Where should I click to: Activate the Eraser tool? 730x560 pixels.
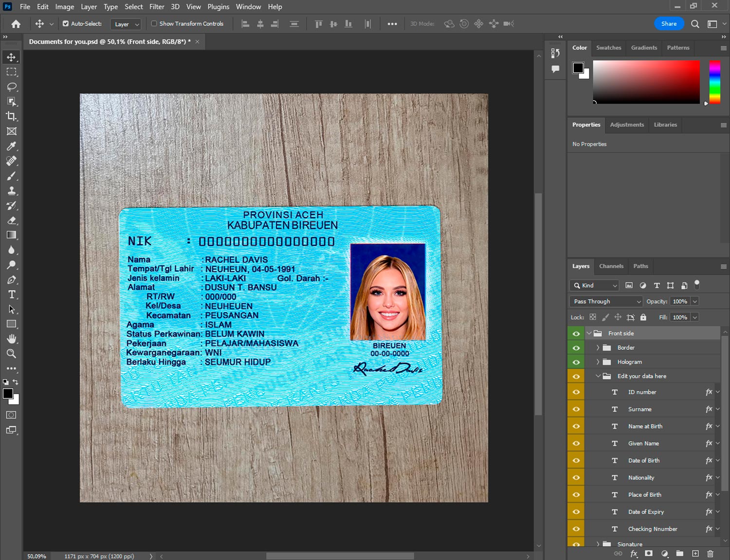pos(12,220)
